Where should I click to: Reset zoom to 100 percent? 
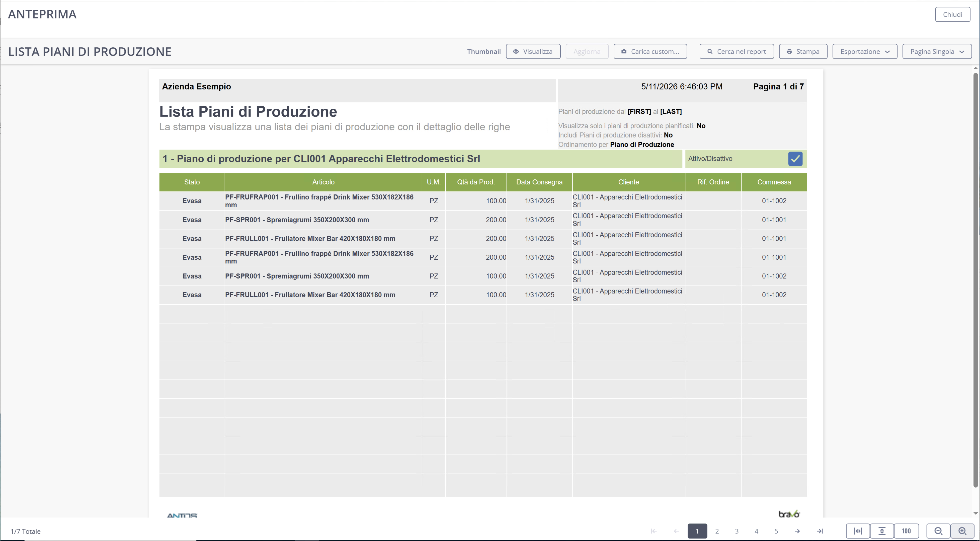coord(906,531)
